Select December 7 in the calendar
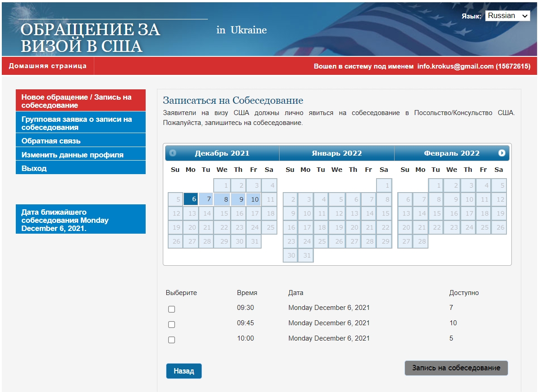The width and height of the screenshot is (538, 392). click(x=206, y=199)
